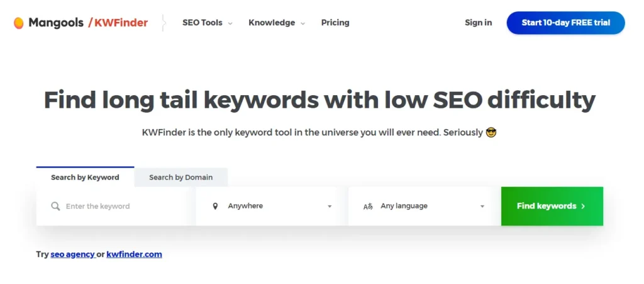Open the Anywhere location dropdown
Viewport: 644px width, 284px height.
click(x=272, y=206)
